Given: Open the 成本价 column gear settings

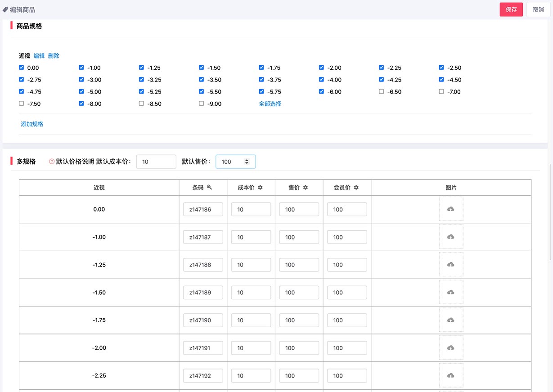Looking at the screenshot, I should [260, 188].
